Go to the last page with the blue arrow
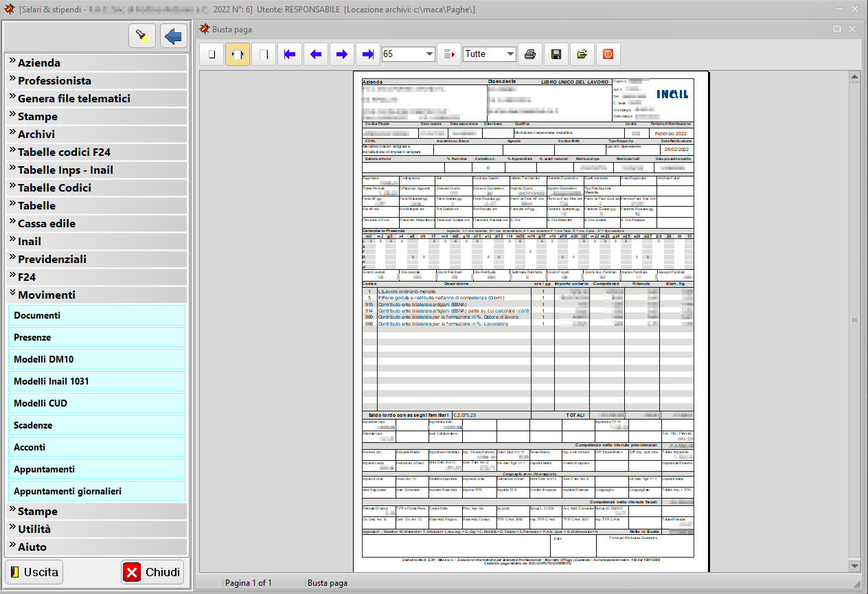The image size is (868, 594). [x=367, y=54]
